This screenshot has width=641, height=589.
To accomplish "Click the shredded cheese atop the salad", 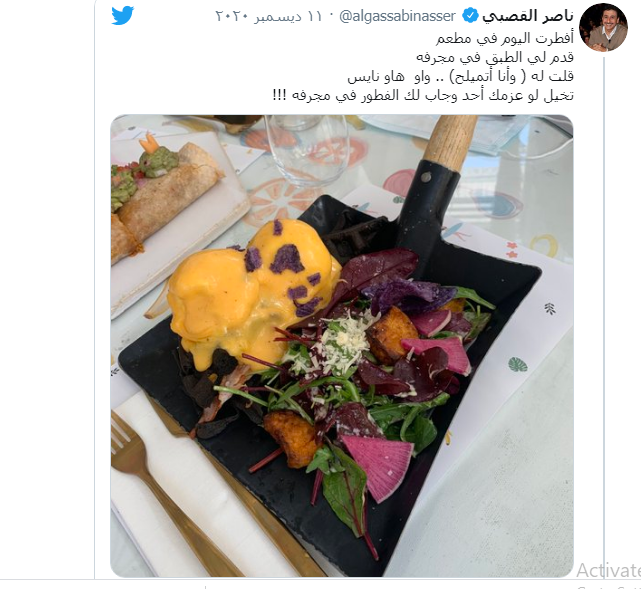I will tap(343, 341).
